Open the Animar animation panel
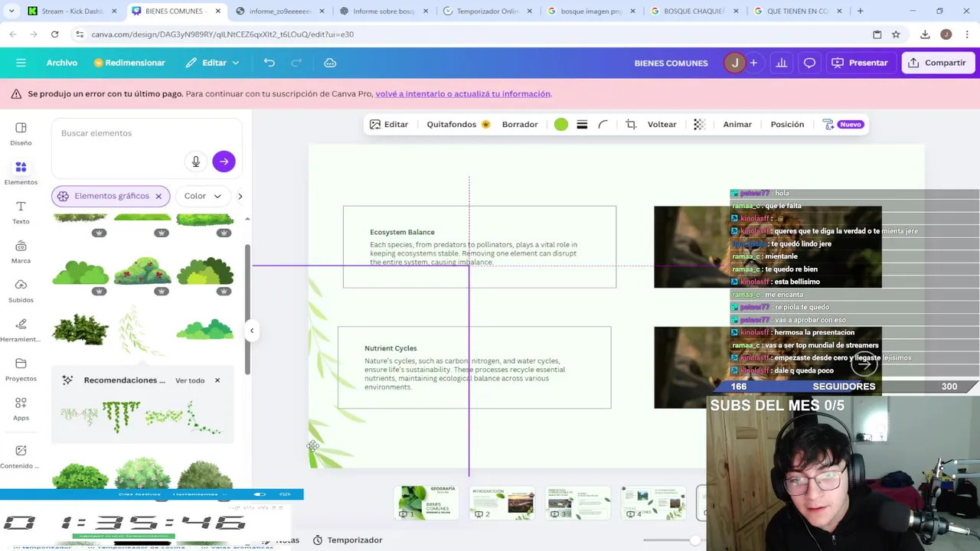The image size is (980, 551). tap(737, 124)
